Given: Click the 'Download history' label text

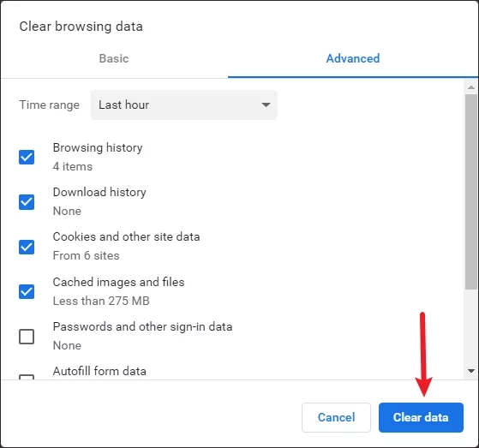Looking at the screenshot, I should click(x=99, y=193).
